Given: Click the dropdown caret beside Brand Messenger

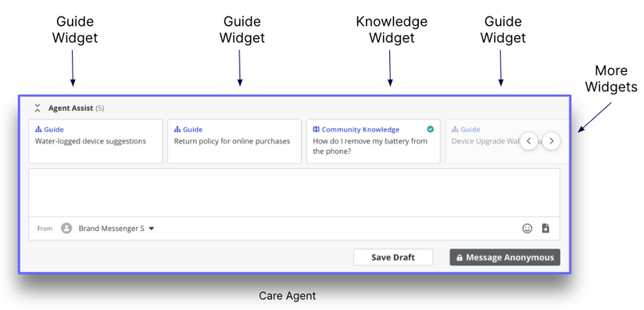Looking at the screenshot, I should [x=151, y=229].
